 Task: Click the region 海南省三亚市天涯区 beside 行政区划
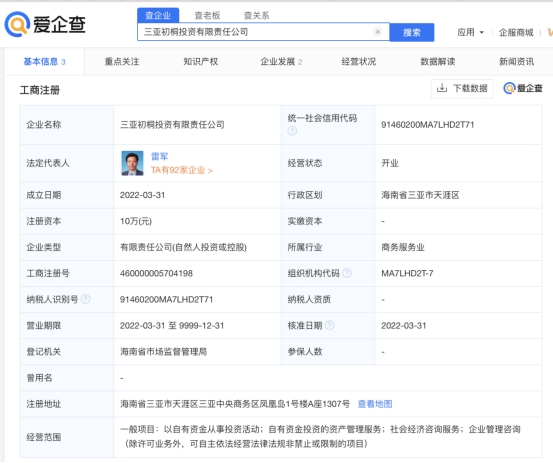(x=420, y=195)
